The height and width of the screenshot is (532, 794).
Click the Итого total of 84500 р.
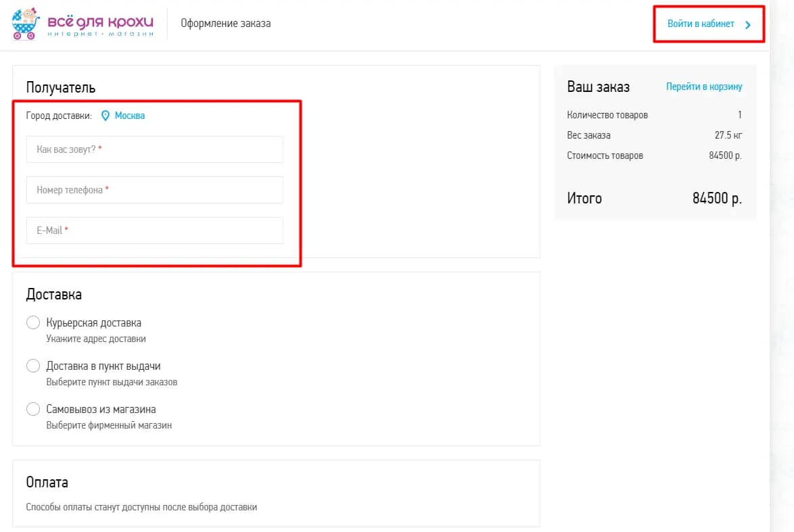717,199
